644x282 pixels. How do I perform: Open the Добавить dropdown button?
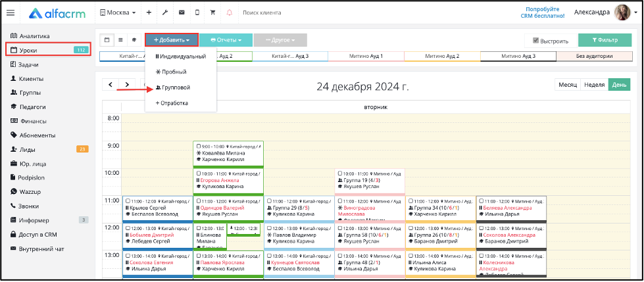click(172, 40)
